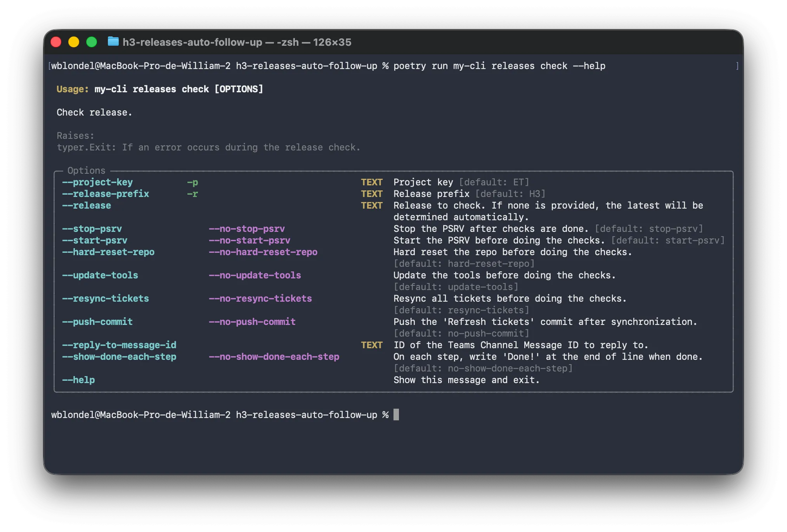Click 'my-cli releases check [OPTIONS]' text
The width and height of the screenshot is (787, 532).
[179, 89]
